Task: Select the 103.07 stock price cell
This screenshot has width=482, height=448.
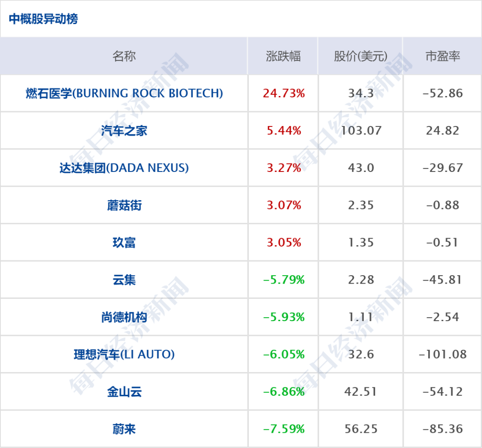Action: [x=361, y=131]
